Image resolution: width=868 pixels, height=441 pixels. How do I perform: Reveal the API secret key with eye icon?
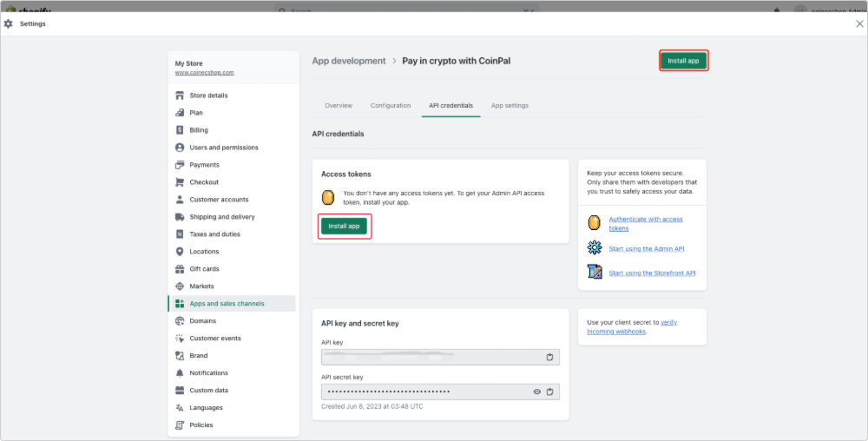[x=537, y=392]
